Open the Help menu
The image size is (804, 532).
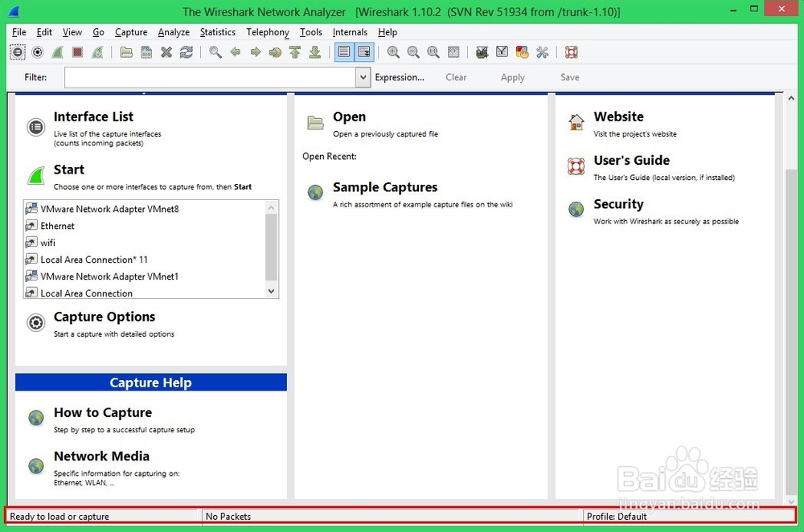tap(388, 32)
